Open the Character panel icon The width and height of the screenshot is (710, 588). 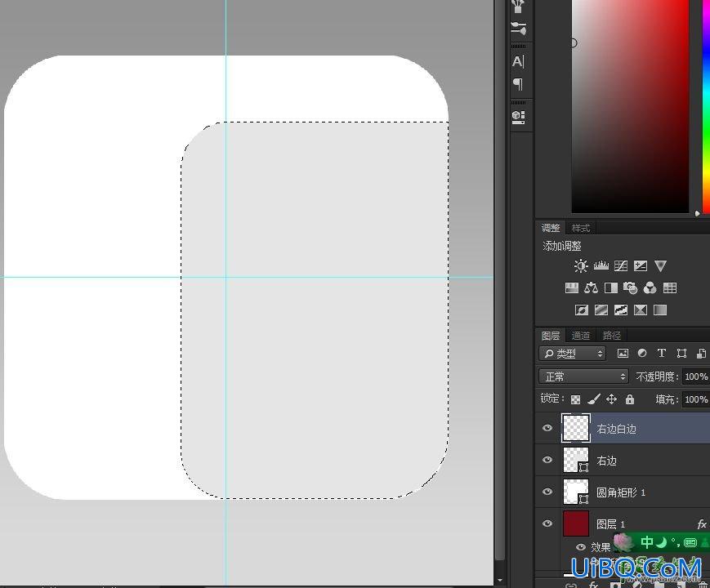click(x=519, y=61)
